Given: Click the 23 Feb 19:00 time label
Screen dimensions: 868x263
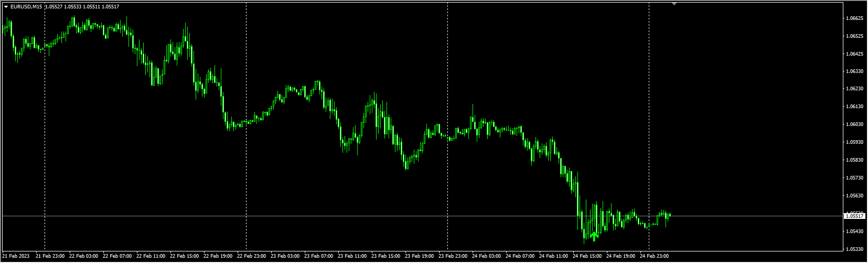Looking at the screenshot, I should click(x=420, y=257).
